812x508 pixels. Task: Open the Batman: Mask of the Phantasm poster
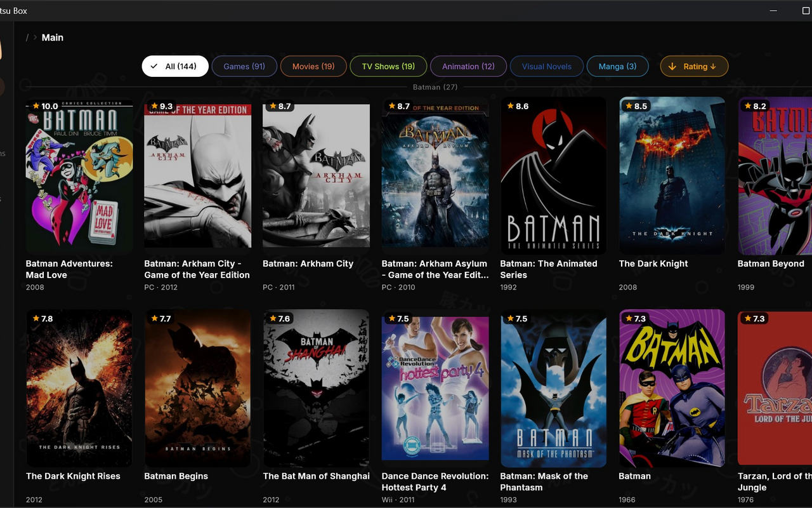pyautogui.click(x=554, y=389)
